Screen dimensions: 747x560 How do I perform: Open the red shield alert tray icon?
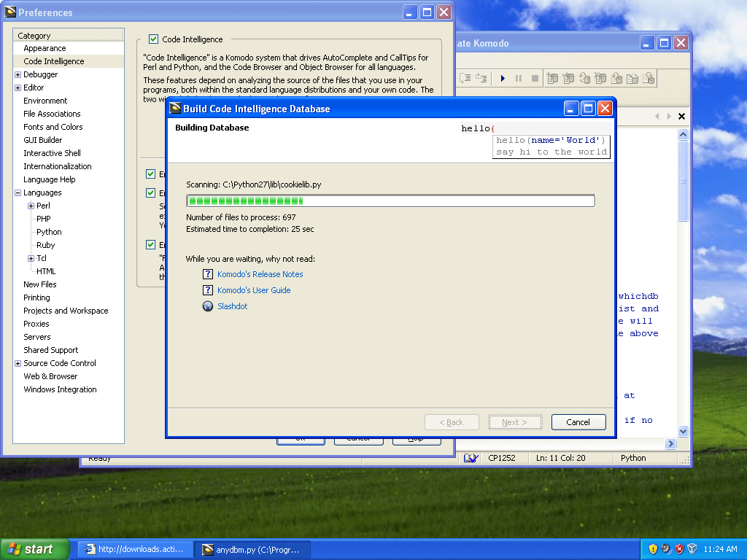(679, 549)
